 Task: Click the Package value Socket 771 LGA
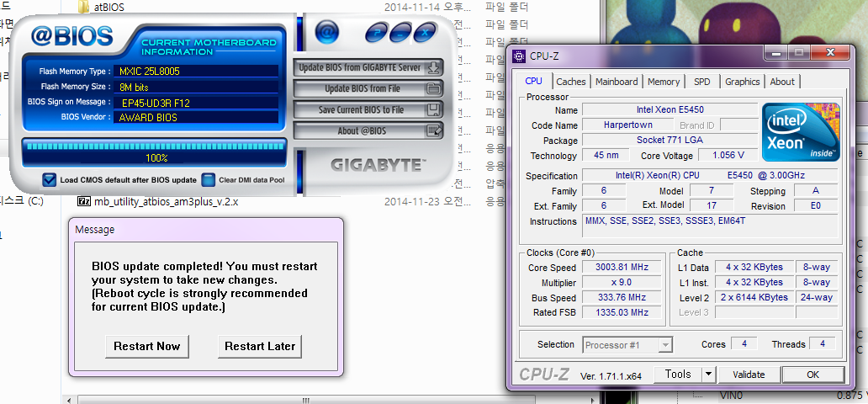(x=670, y=141)
